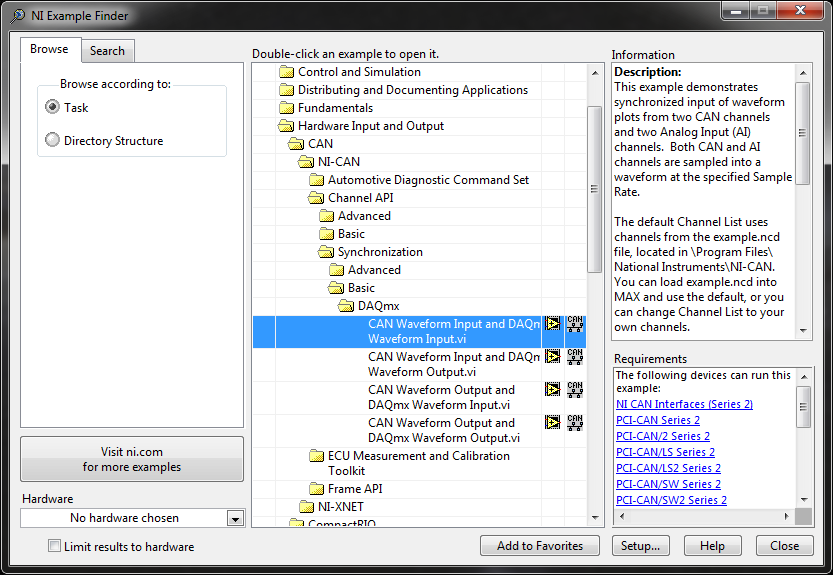Screen dimensions: 833x575
Task: Click the VI icon on the selected CAN Waveform Input row
Action: pos(552,324)
